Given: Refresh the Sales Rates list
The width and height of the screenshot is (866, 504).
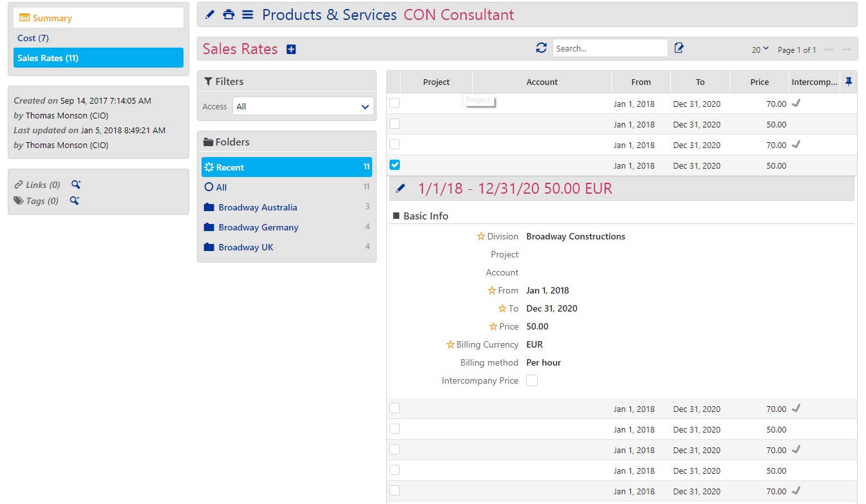Looking at the screenshot, I should click(541, 48).
